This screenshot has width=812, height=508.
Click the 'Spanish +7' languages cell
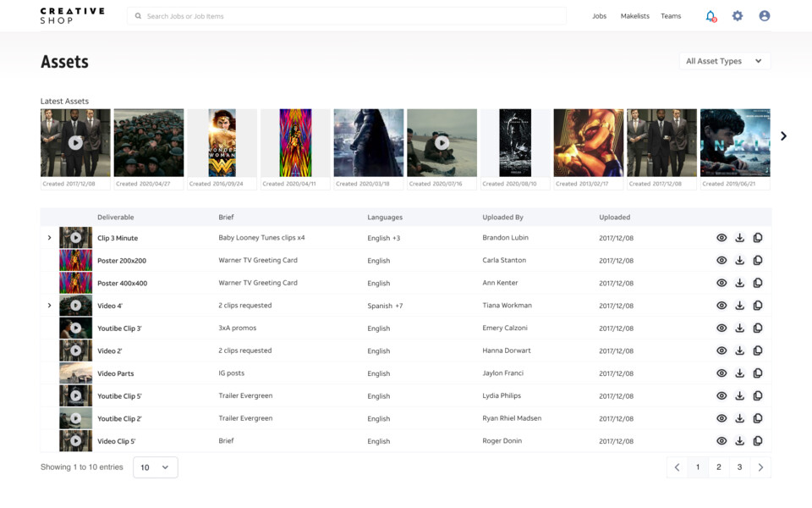[x=385, y=306]
